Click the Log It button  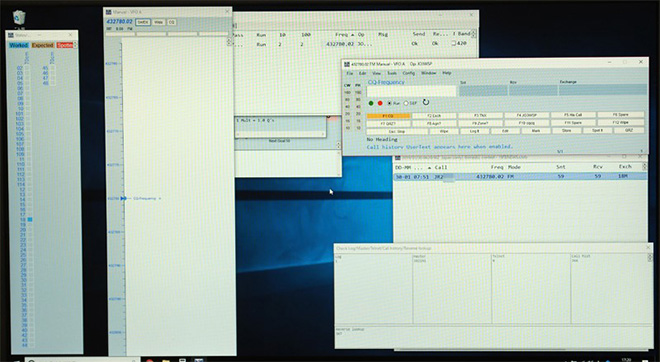point(475,131)
